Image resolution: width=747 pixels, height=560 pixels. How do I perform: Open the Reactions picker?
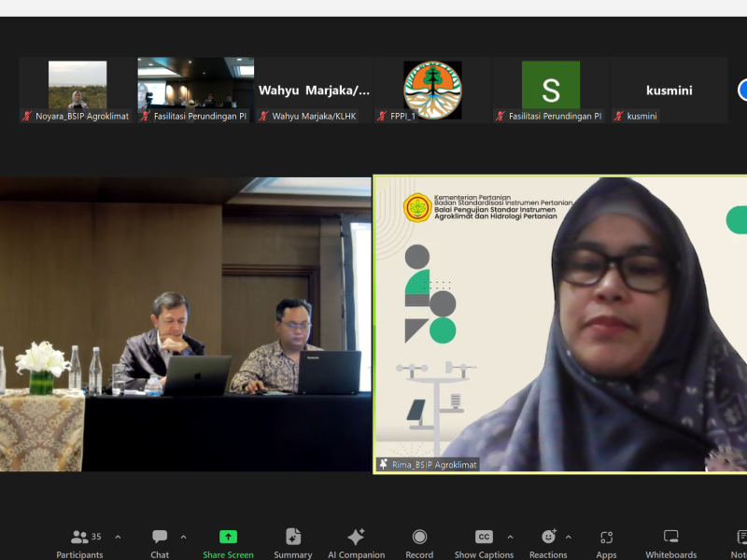[x=548, y=542]
